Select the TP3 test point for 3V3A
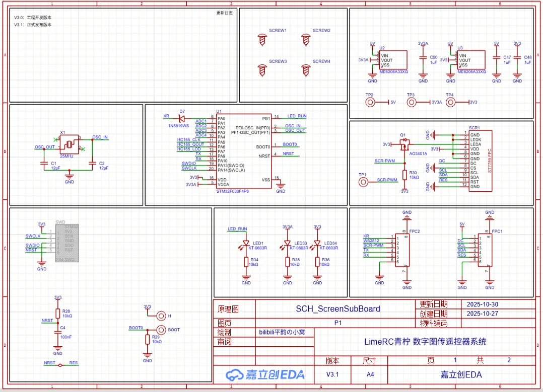The image size is (543, 392). click(412, 102)
